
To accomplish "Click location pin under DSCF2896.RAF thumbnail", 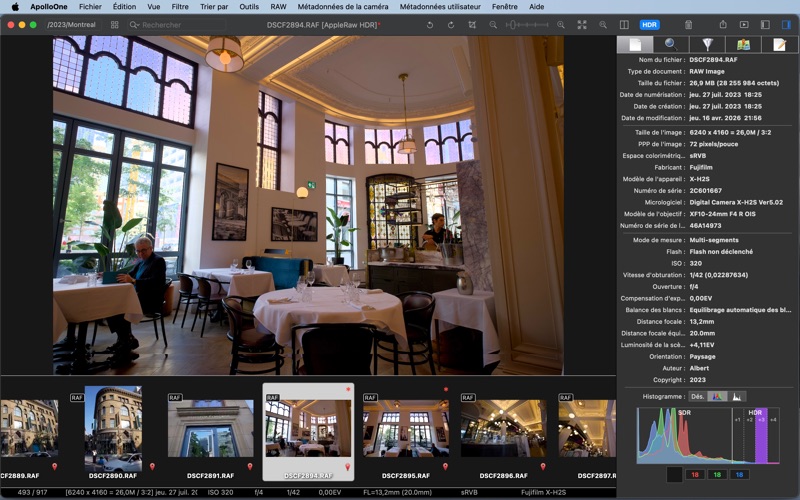I will tap(543, 466).
